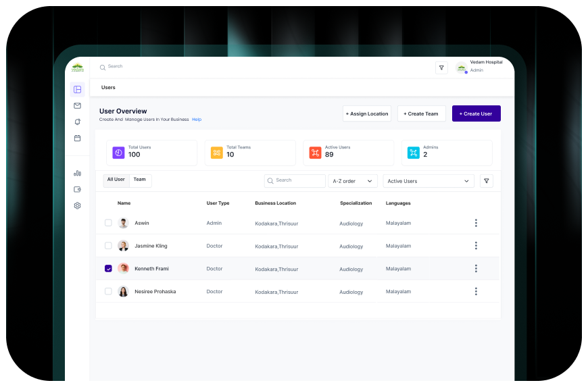Viewport: 588px width, 387px height.
Task: Uncheck Kenneth Frami's checkbox
Action: pos(108,268)
